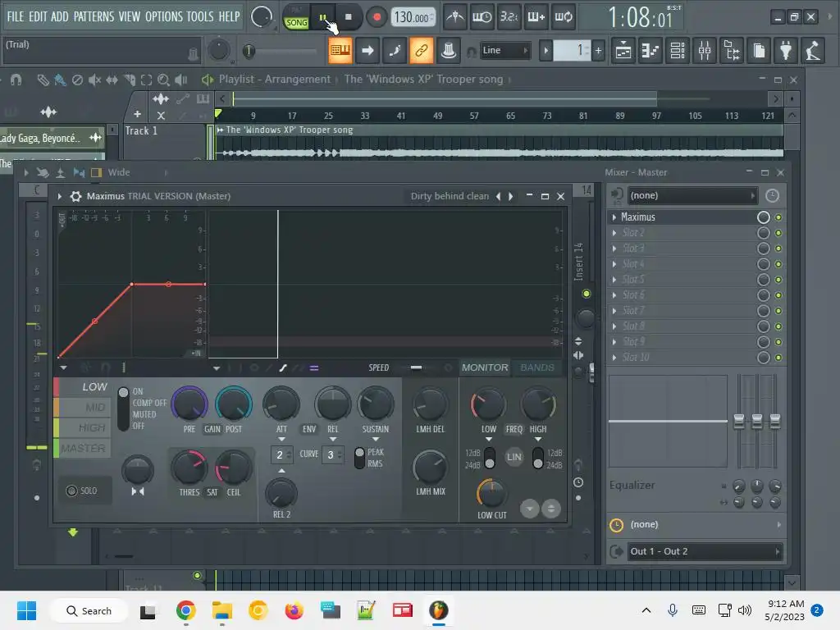This screenshot has height=630, width=840.
Task: Open the mixer input (none) dropdown
Action: pos(692,195)
